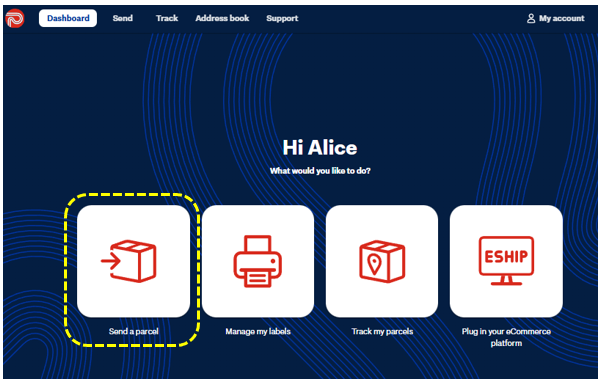Click the 'Manage my labels' label
The width and height of the screenshot is (599, 385).
click(x=258, y=331)
